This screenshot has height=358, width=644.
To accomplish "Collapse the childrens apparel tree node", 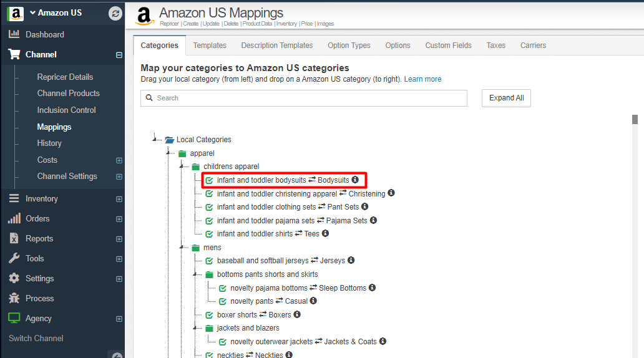I will [x=182, y=167].
